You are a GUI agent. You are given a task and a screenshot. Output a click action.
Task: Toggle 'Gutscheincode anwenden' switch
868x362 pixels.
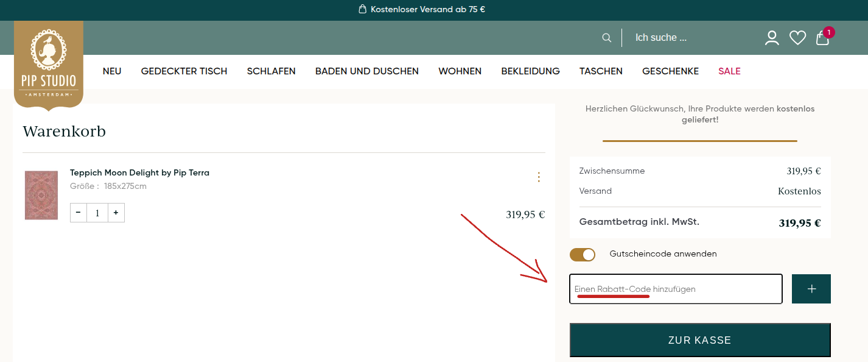click(583, 254)
